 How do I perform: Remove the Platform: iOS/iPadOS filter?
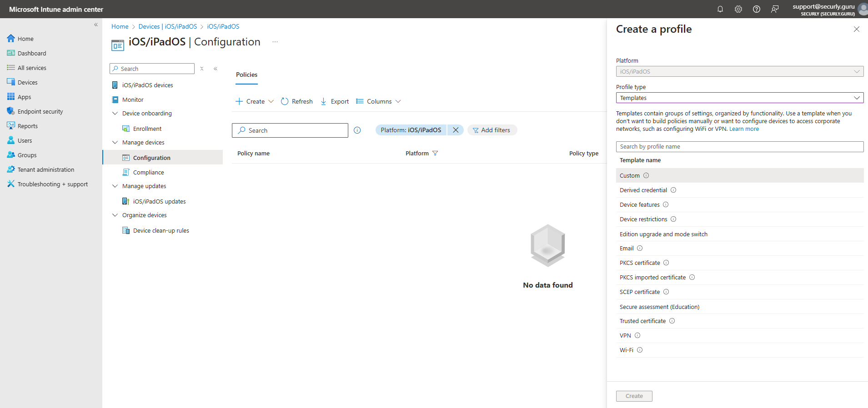456,130
